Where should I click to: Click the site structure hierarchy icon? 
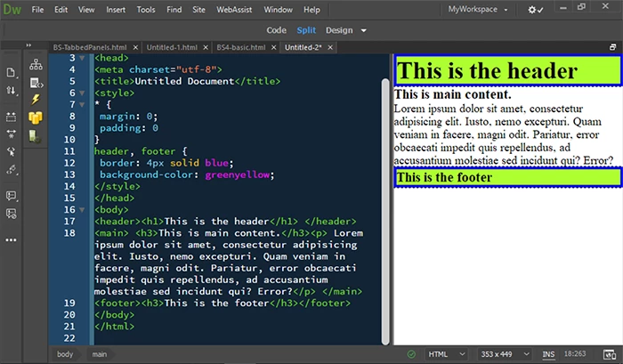coord(36,64)
